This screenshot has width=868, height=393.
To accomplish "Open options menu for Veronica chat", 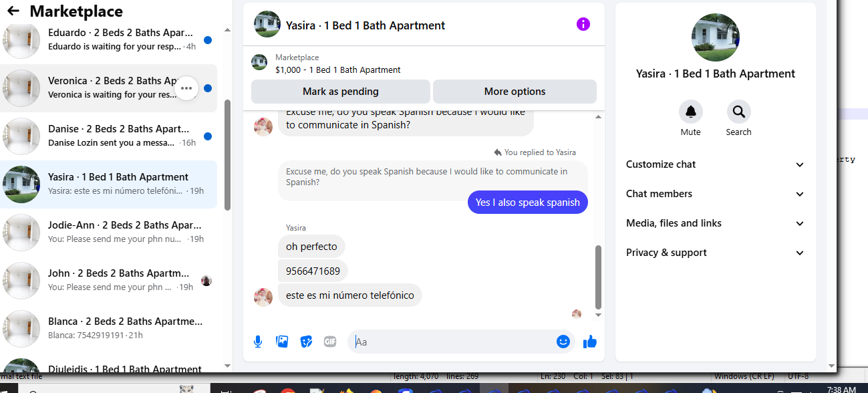I will [186, 88].
